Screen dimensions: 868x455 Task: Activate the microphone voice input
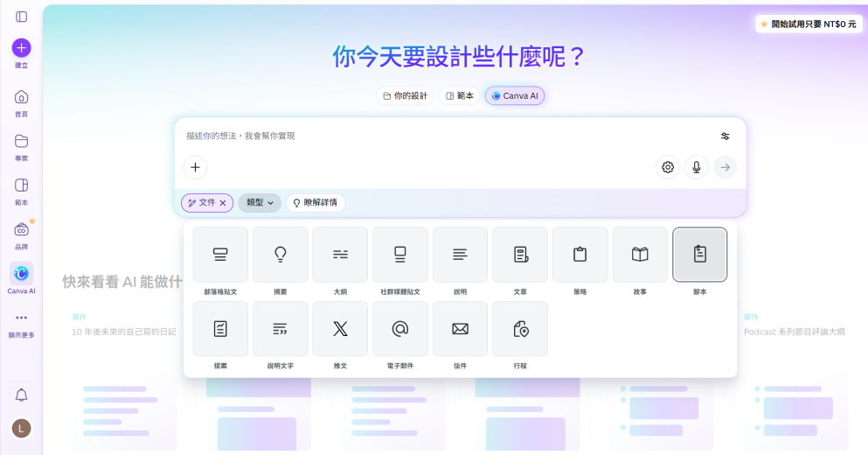697,167
